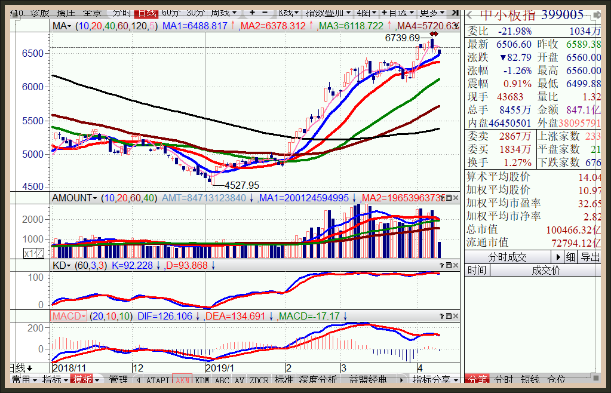Switch to the 分时 chart view
The image size is (611, 393).
tap(121, 13)
